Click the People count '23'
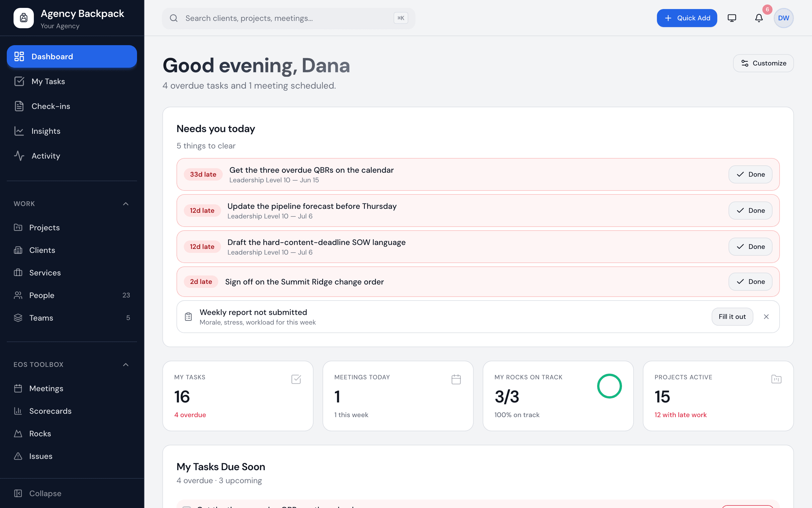812x508 pixels. coord(126,295)
